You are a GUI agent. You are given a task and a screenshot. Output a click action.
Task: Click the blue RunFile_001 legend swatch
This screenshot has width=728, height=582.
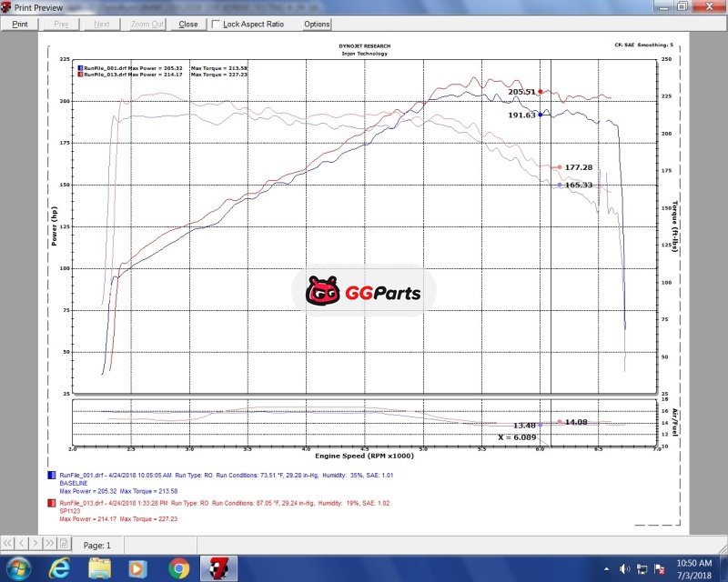click(x=79, y=68)
